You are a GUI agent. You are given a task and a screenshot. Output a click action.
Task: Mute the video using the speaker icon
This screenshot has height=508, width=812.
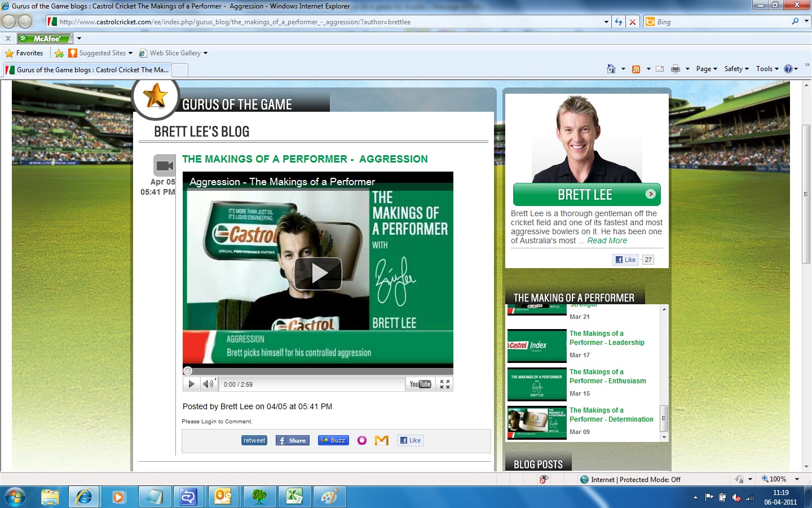coord(209,384)
